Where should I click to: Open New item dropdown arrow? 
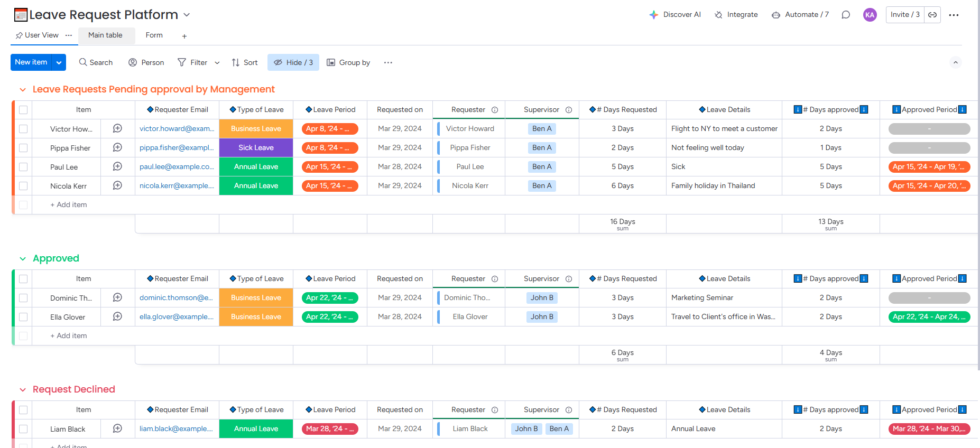click(59, 62)
